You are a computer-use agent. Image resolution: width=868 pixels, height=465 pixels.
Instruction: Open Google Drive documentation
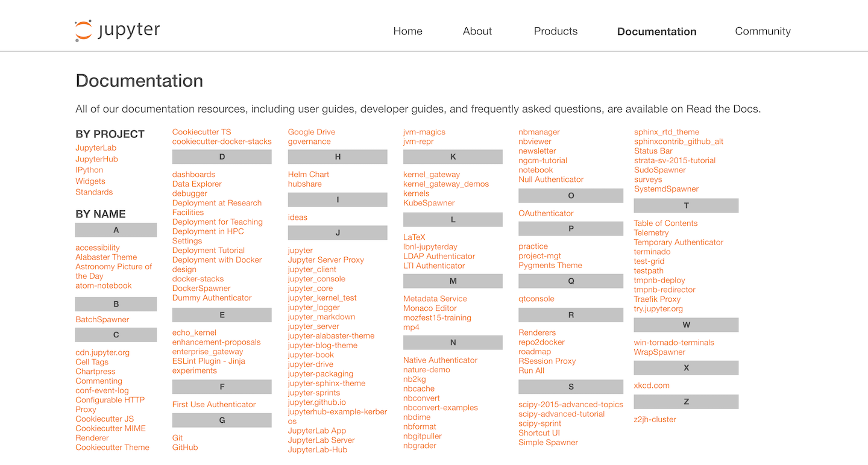click(312, 132)
